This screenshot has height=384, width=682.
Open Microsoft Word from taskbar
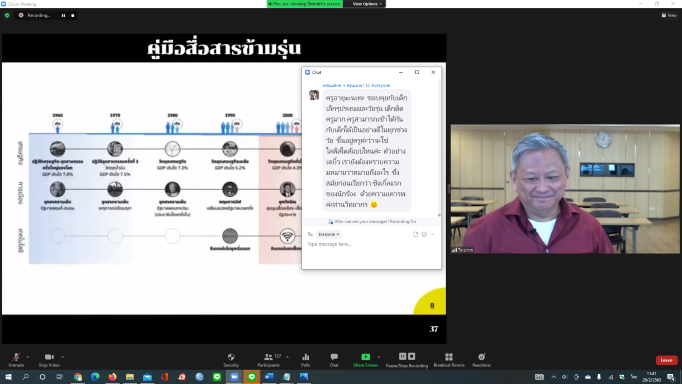point(269,377)
